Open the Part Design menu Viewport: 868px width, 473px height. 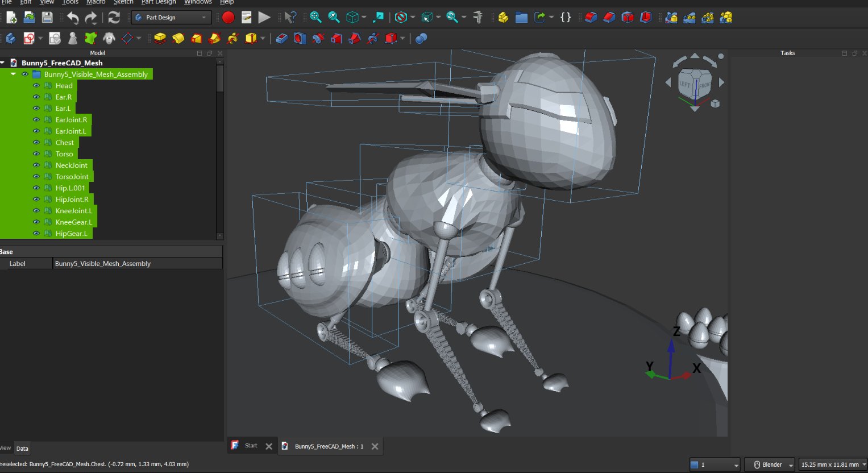[159, 2]
